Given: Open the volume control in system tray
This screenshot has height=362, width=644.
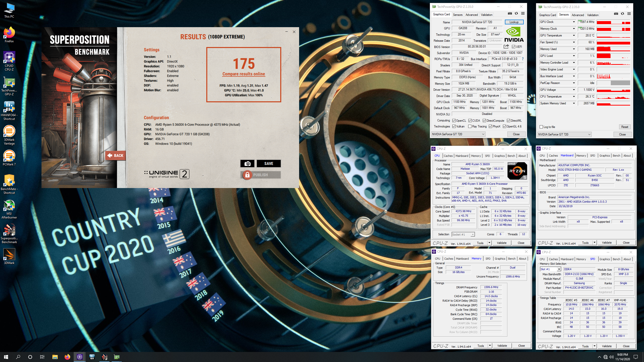Looking at the screenshot, I should [x=612, y=357].
